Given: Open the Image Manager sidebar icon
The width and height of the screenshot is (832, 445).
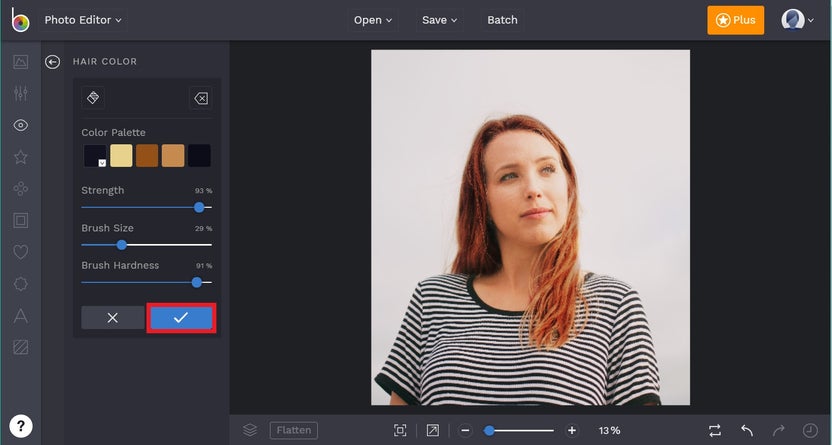Looking at the screenshot, I should point(21,62).
